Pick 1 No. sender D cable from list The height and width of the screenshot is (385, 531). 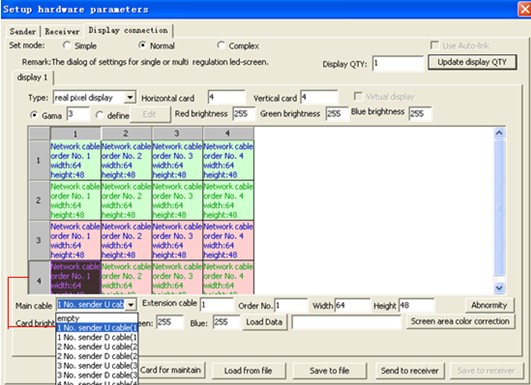(97, 337)
